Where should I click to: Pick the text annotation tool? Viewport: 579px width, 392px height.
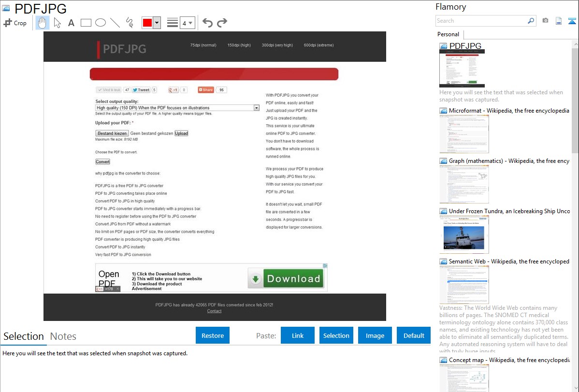click(x=71, y=23)
